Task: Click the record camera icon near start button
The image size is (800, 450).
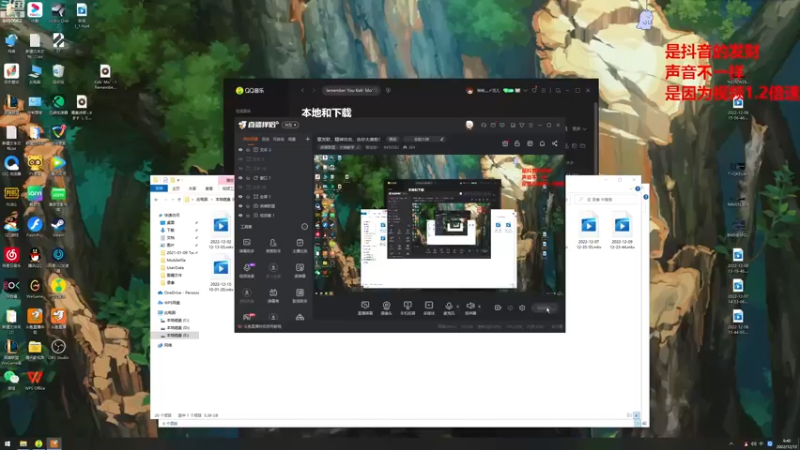Action: [x=497, y=308]
